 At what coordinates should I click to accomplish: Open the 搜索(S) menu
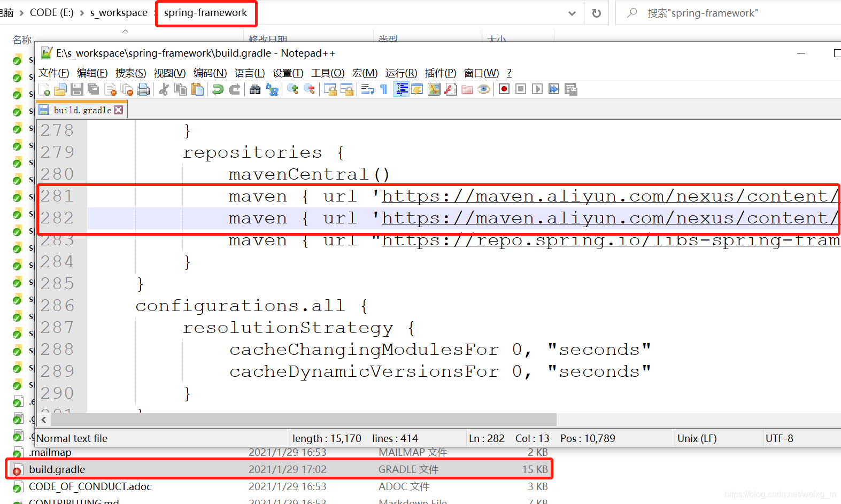pyautogui.click(x=130, y=73)
